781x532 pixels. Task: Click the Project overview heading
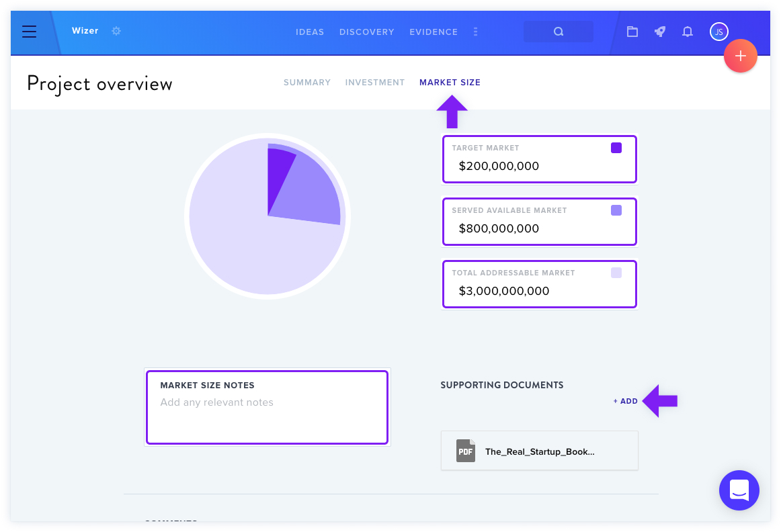99,83
